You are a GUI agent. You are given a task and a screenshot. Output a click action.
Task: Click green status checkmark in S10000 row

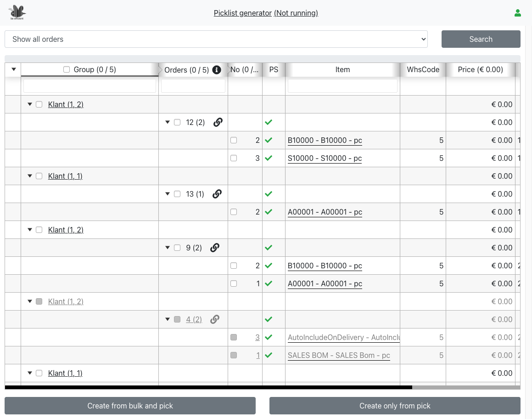click(x=269, y=158)
